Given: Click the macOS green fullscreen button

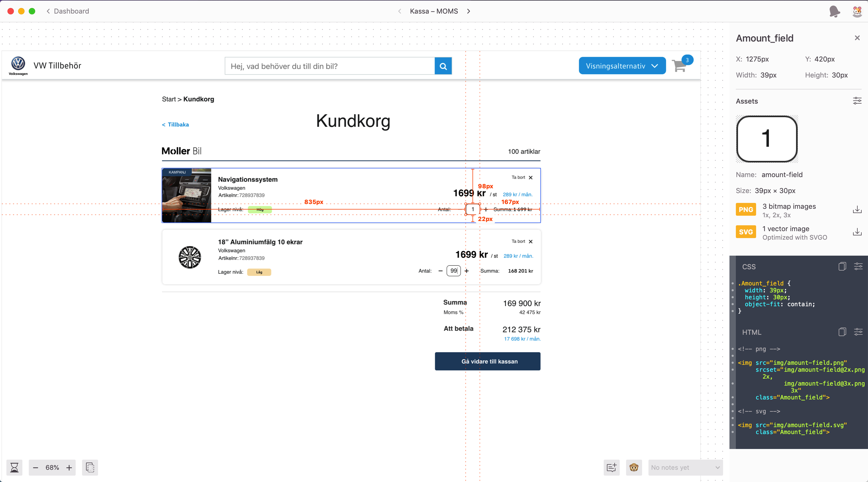Looking at the screenshot, I should pyautogui.click(x=32, y=11).
